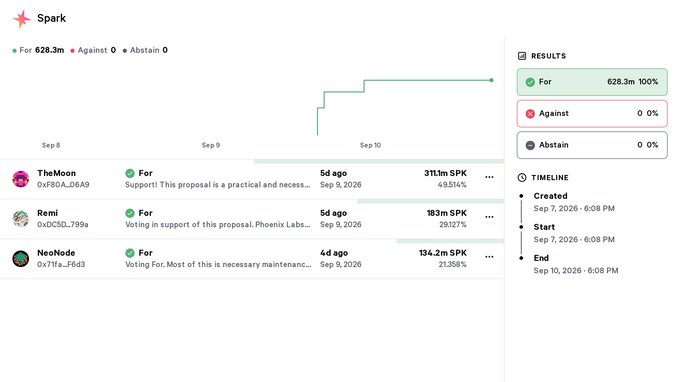This screenshot has width=680, height=382.
Task: Open more options for Remi vote
Action: click(x=489, y=217)
